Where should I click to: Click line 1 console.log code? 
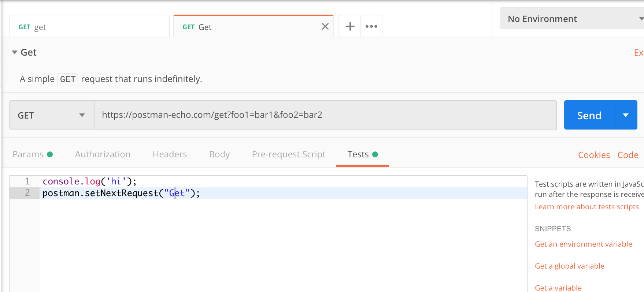(90, 181)
